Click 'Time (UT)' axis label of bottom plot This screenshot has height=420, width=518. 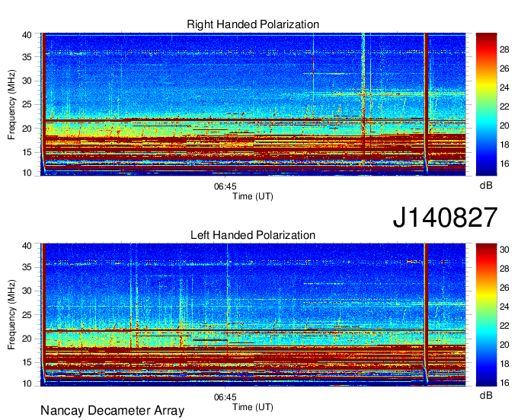pyautogui.click(x=253, y=407)
